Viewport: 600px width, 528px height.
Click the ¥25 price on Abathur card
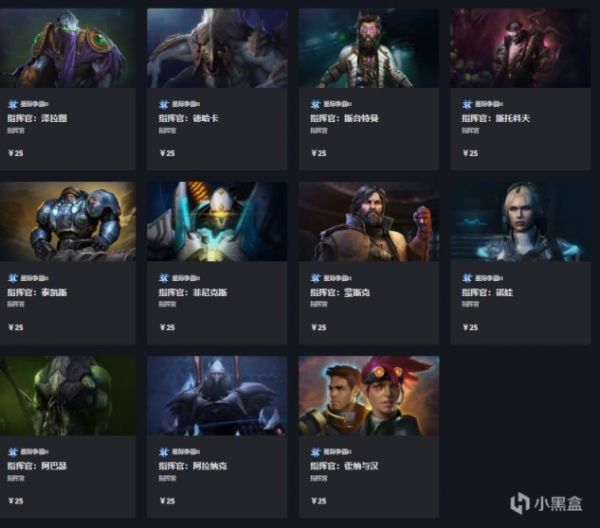point(16,501)
